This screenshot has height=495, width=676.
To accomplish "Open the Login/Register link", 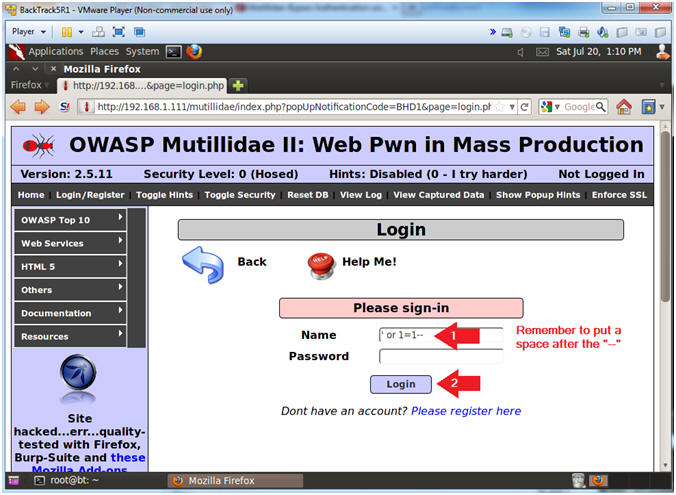I will coord(90,195).
